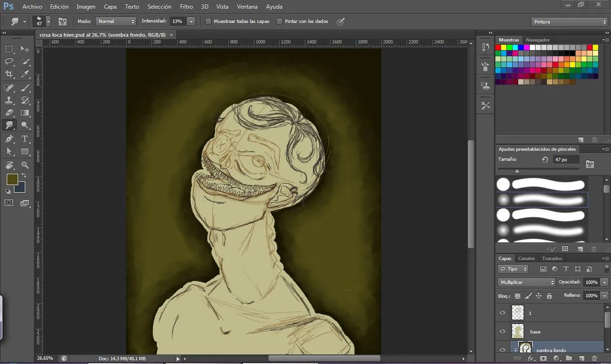
Task: Switch to the Trazados tab
Action: point(552,258)
